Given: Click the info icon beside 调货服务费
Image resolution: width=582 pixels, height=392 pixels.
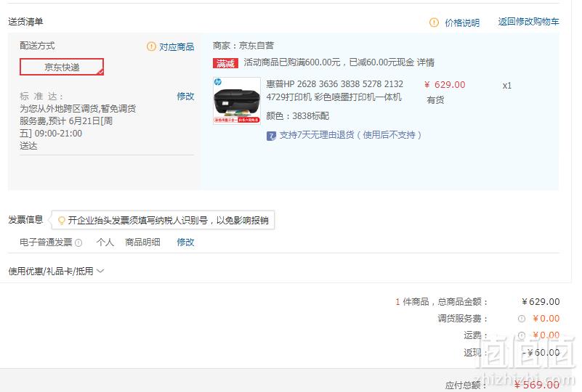Looking at the screenshot, I should pos(522,319).
